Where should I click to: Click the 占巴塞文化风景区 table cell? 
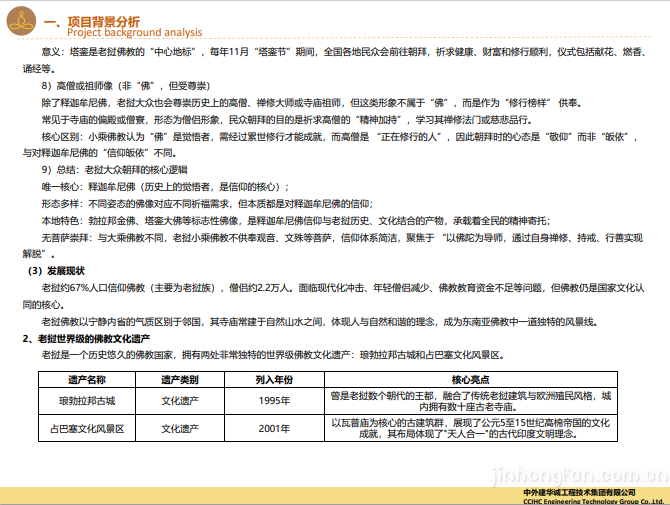87,429
